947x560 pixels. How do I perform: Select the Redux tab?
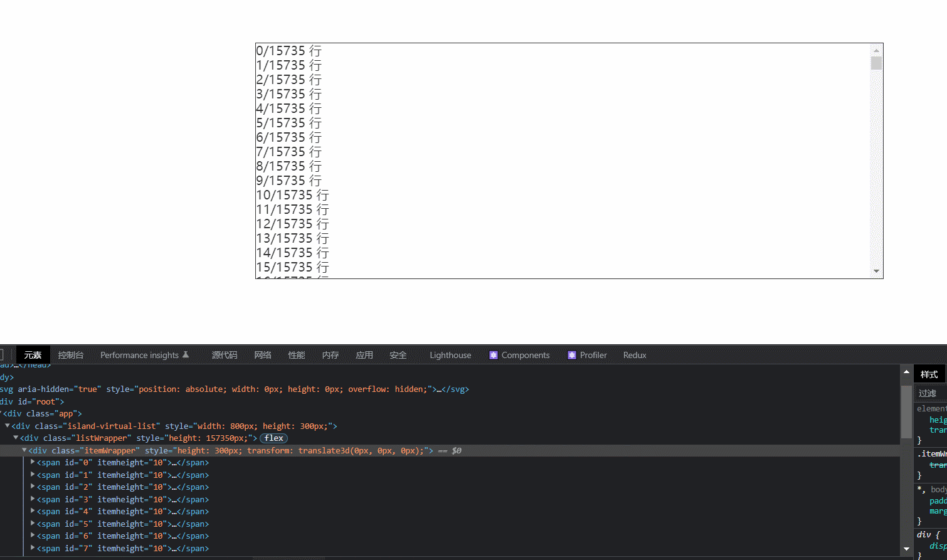point(634,355)
